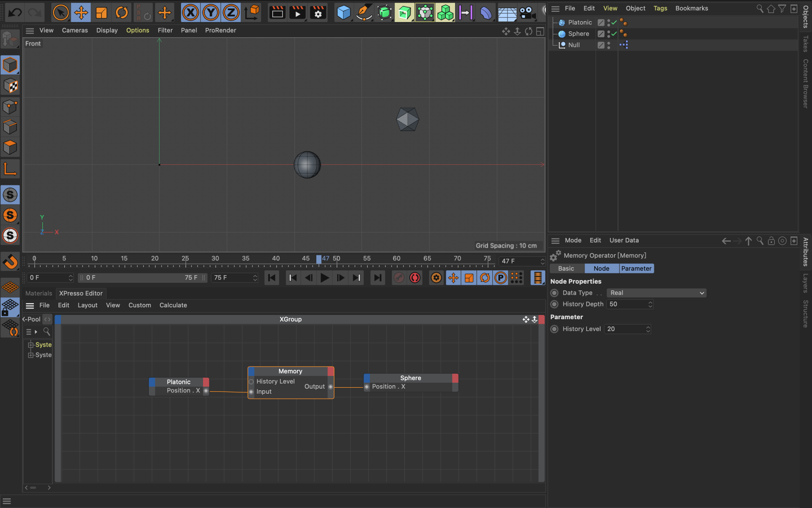The image size is (812, 508).
Task: Open the Data Type dropdown
Action: tap(656, 293)
